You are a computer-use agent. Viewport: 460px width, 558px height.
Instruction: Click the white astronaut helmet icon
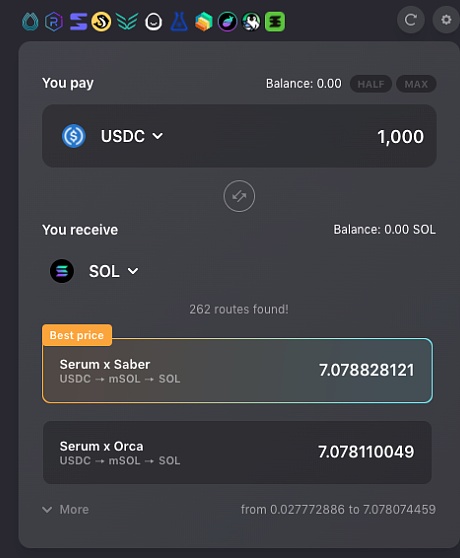[153, 22]
